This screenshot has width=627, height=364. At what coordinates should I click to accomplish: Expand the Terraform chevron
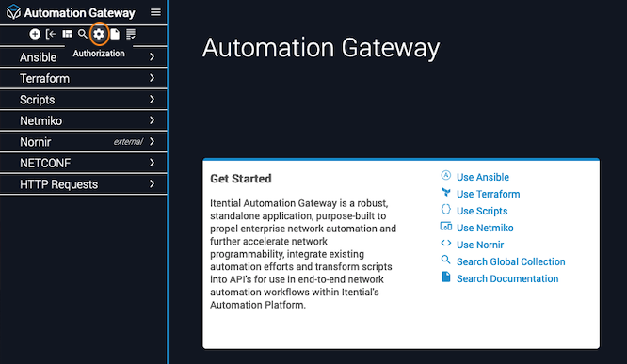[x=152, y=78]
